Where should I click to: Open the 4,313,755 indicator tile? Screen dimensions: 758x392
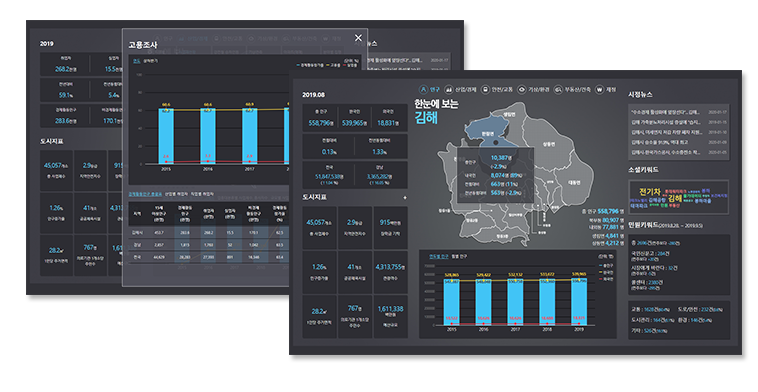[x=391, y=272]
